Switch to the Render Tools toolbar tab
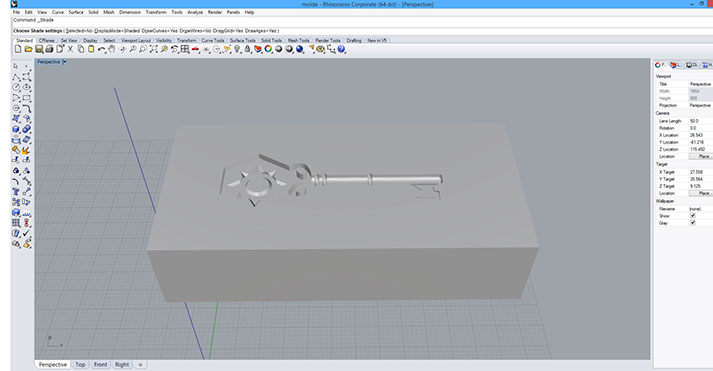The image size is (713, 371). pos(327,40)
